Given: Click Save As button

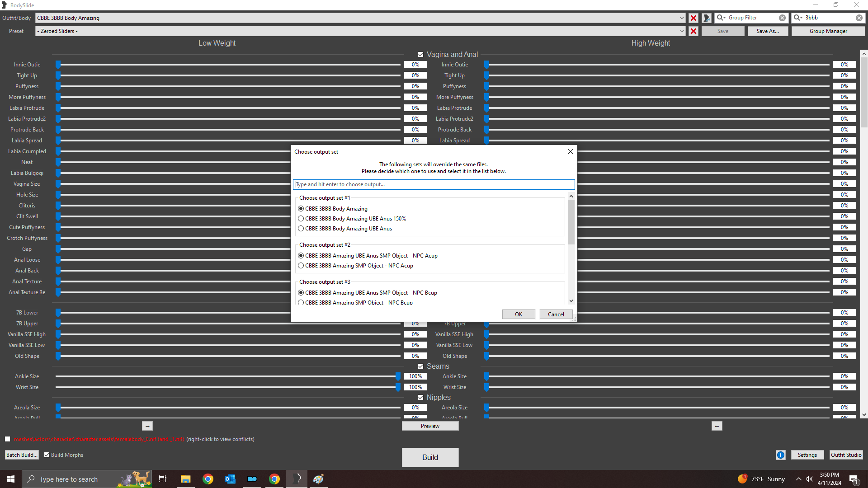Looking at the screenshot, I should (768, 31).
